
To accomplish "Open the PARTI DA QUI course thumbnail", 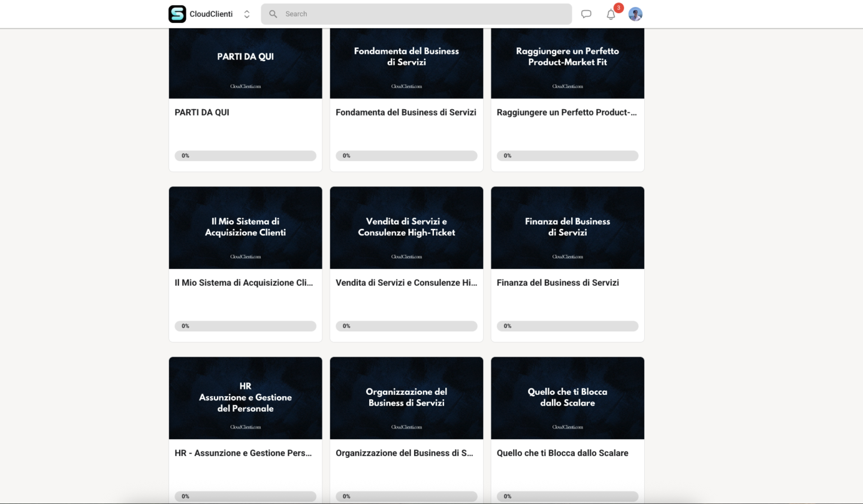I will tap(246, 63).
